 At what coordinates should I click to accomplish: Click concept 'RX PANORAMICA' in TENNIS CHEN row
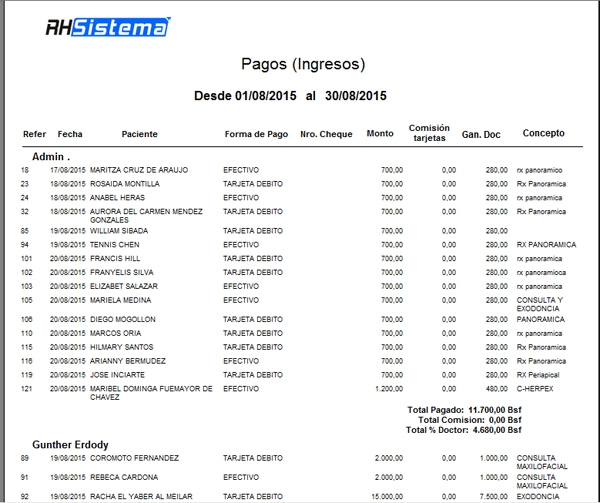click(x=546, y=245)
